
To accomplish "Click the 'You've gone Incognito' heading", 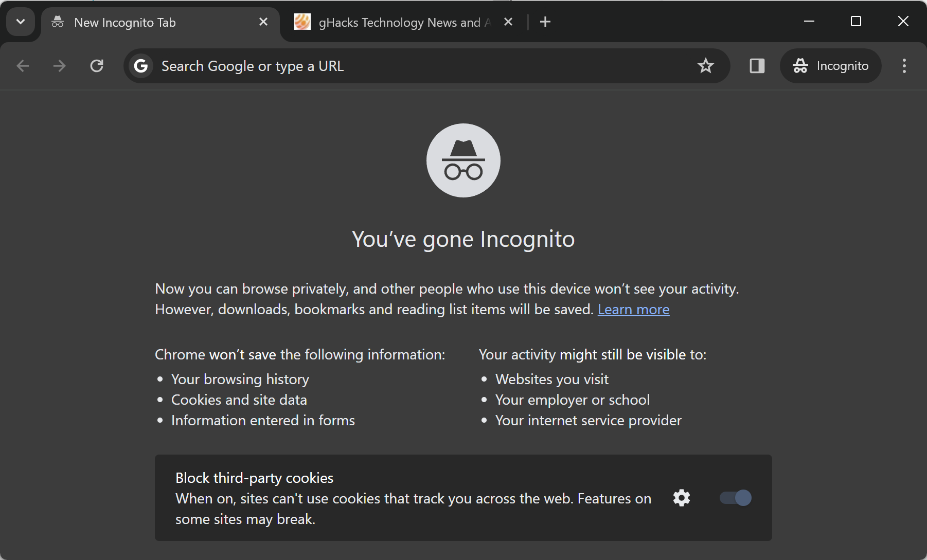I will (463, 239).
